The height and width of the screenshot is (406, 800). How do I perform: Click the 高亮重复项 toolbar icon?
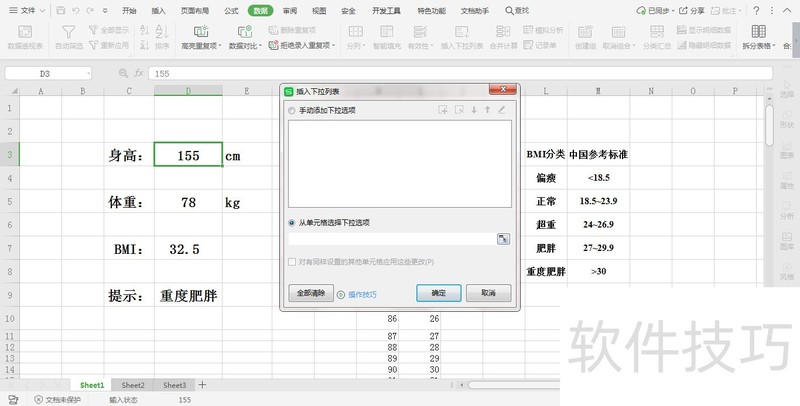coord(201,32)
